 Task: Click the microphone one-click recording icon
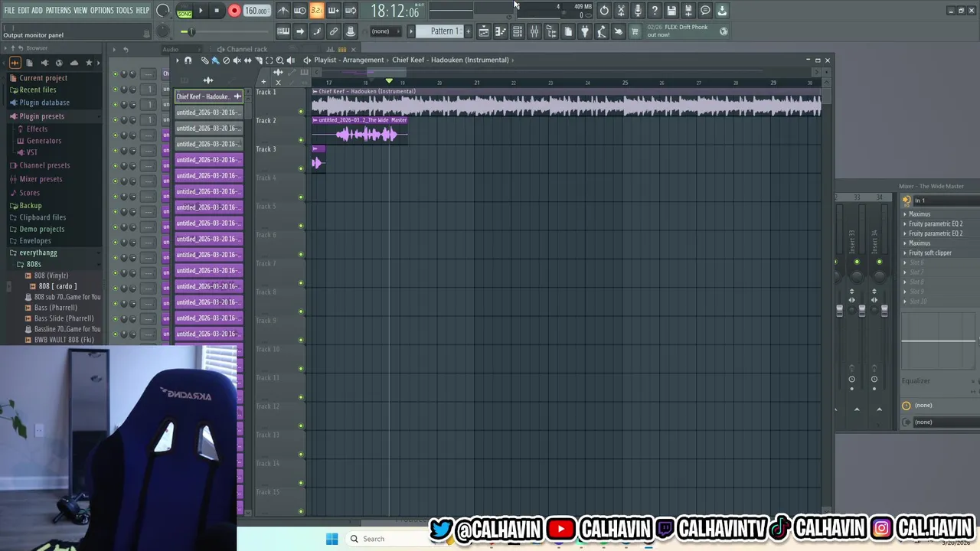(x=638, y=11)
